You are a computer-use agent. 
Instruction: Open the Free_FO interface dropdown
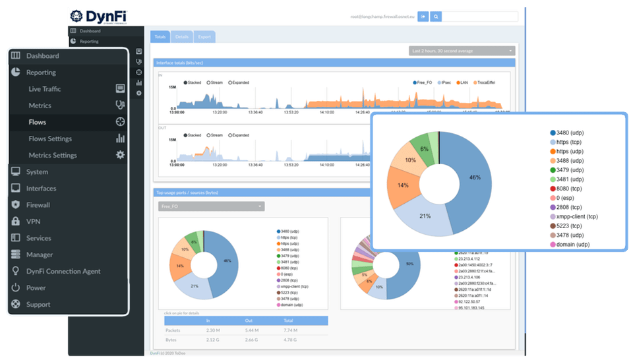click(x=211, y=206)
